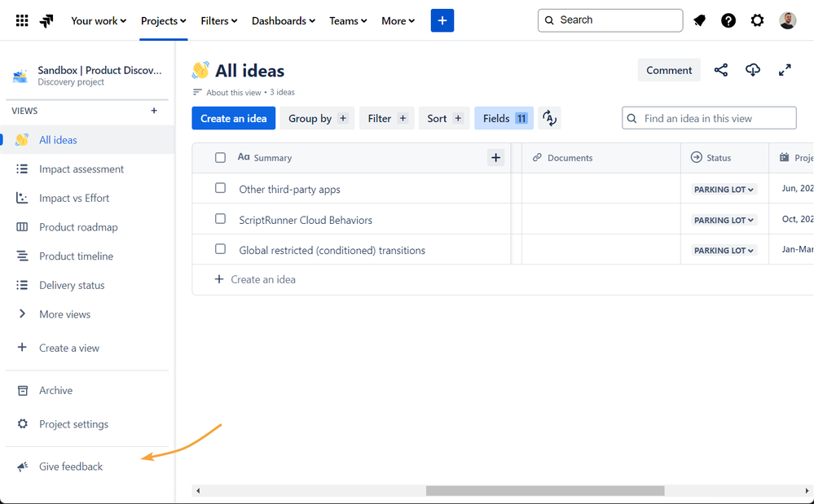Add a view with plus next to VIEWS

pyautogui.click(x=154, y=111)
